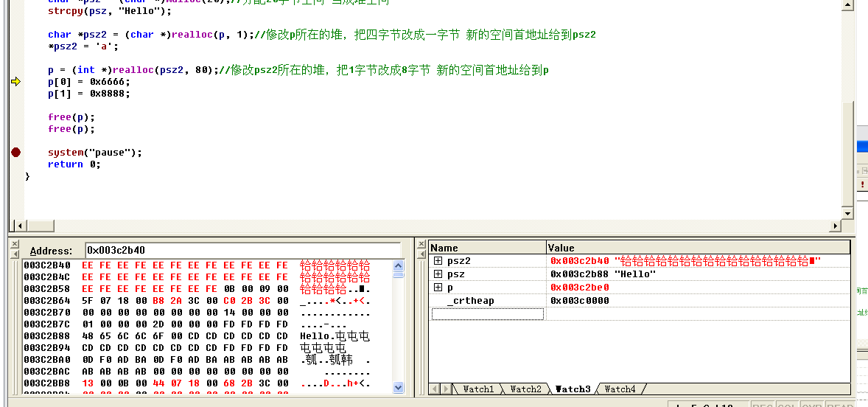
Task: Click memory row address 003C2B7C
Action: (47, 324)
